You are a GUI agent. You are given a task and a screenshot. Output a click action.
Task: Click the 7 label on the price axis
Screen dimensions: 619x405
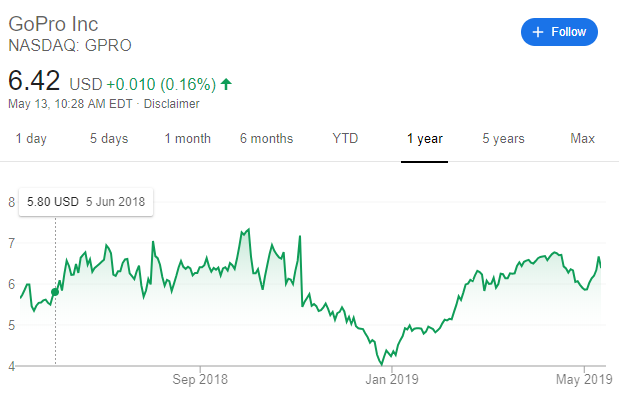pyautogui.click(x=11, y=243)
